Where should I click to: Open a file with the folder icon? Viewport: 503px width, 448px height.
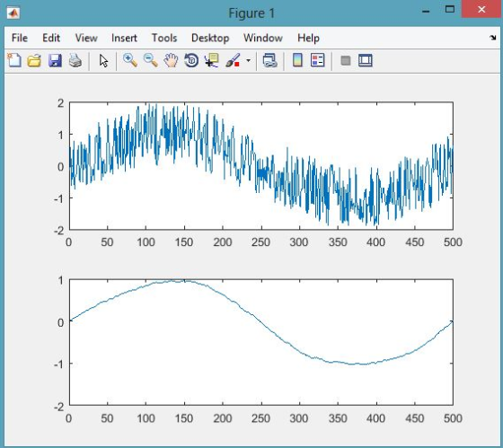coord(34,60)
